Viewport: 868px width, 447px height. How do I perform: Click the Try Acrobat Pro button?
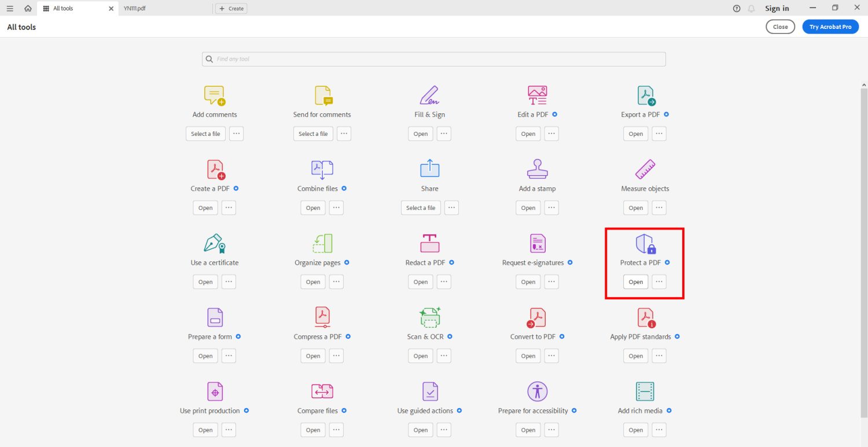[x=830, y=27]
